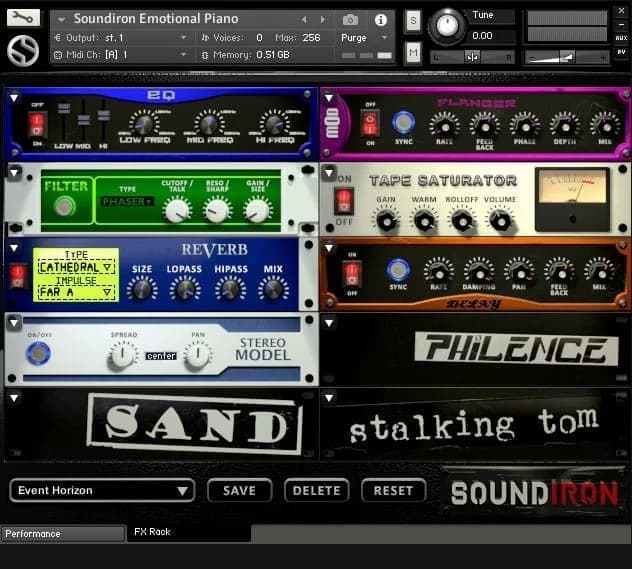Open the Filter Phaser type dropdown
The height and width of the screenshot is (569, 632).
click(127, 202)
